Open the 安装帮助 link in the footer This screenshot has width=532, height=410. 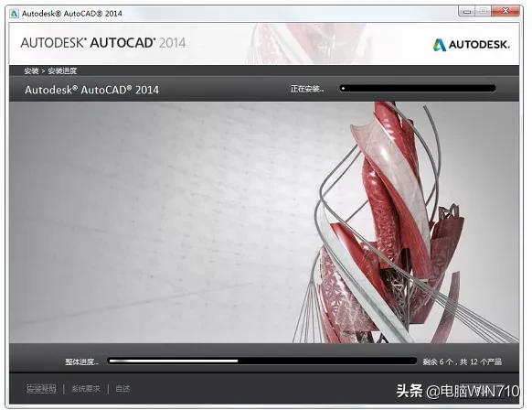41,389
